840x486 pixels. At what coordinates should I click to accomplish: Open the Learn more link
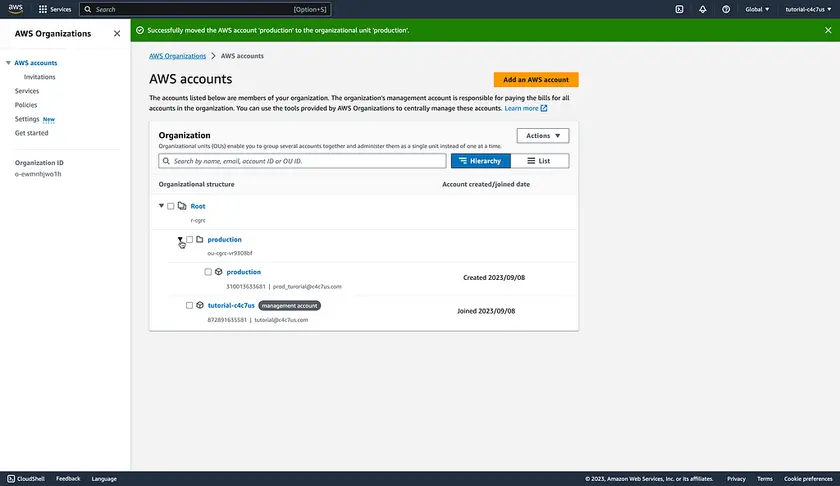click(x=521, y=108)
